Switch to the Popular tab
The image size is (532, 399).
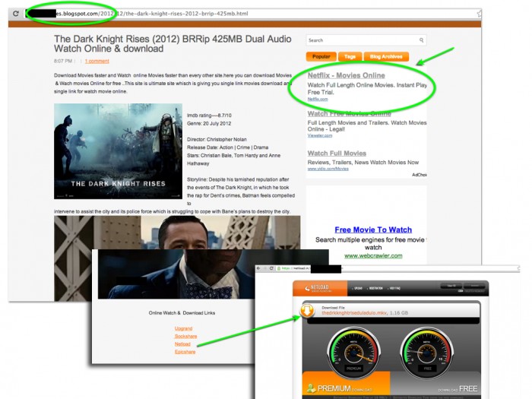coord(321,57)
